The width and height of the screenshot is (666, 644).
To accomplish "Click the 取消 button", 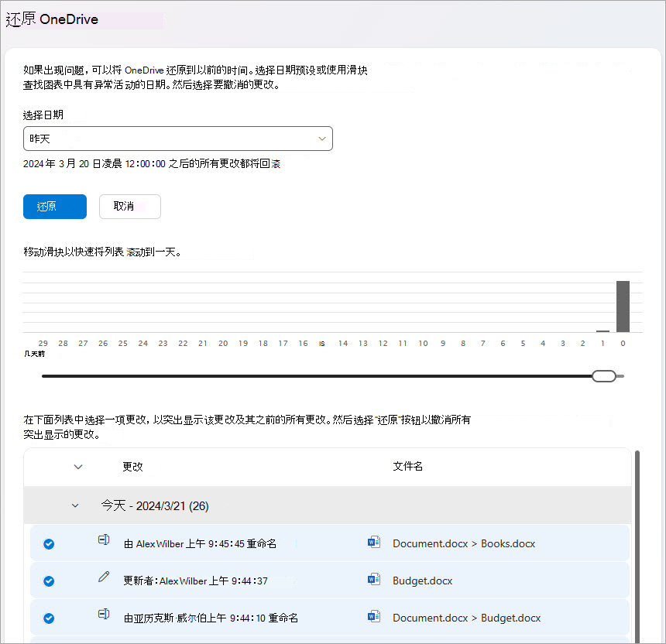I will pyautogui.click(x=130, y=207).
